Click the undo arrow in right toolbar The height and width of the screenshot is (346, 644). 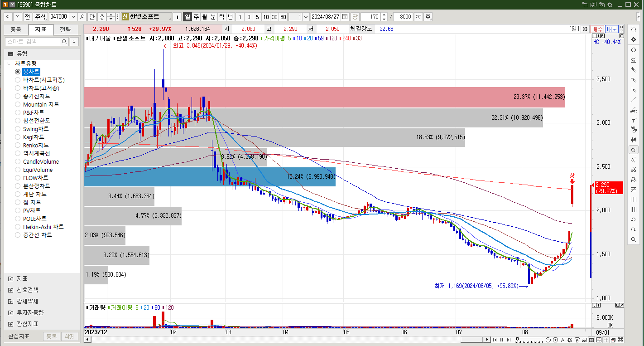tap(634, 219)
